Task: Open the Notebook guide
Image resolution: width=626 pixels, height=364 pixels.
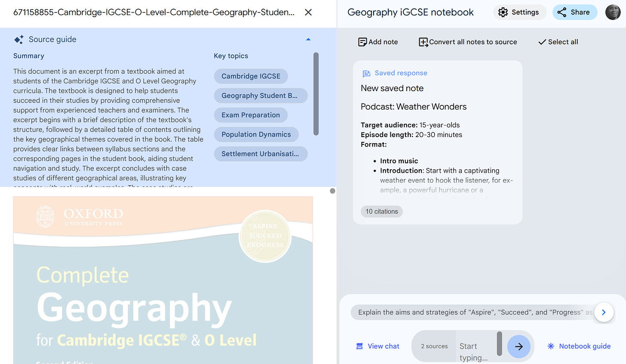Action: coord(579,346)
